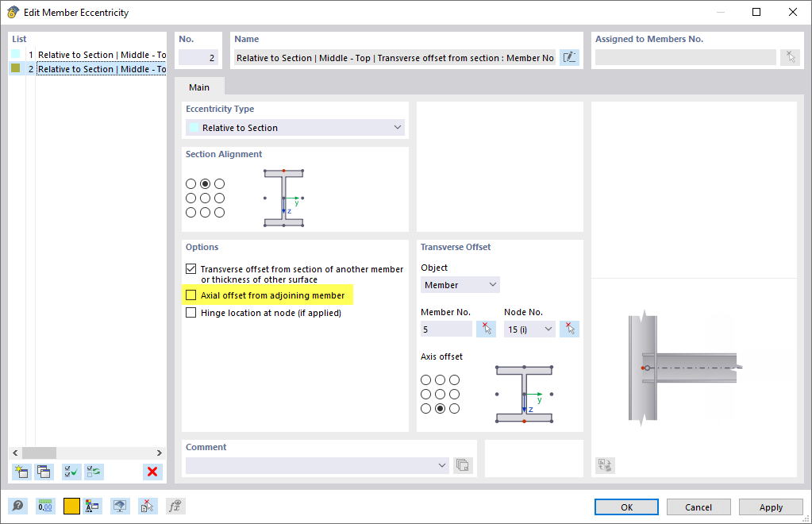Select the Main tab

[x=199, y=87]
